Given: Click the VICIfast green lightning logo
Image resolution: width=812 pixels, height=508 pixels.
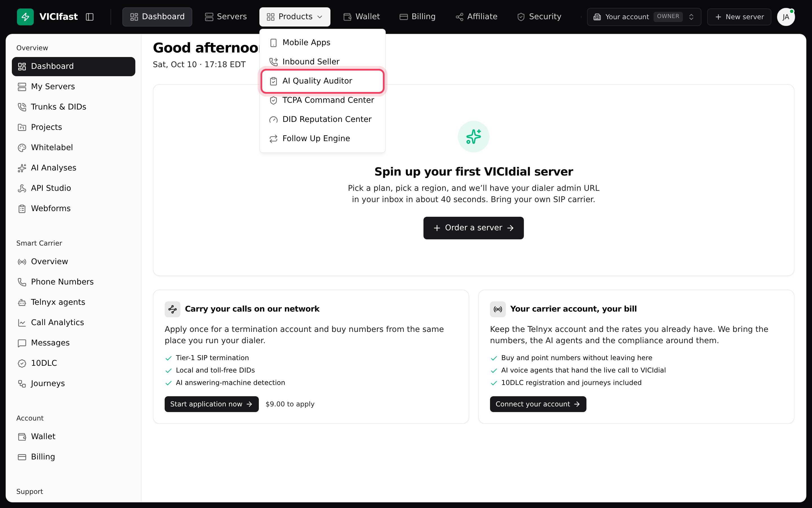Looking at the screenshot, I should [x=25, y=17].
